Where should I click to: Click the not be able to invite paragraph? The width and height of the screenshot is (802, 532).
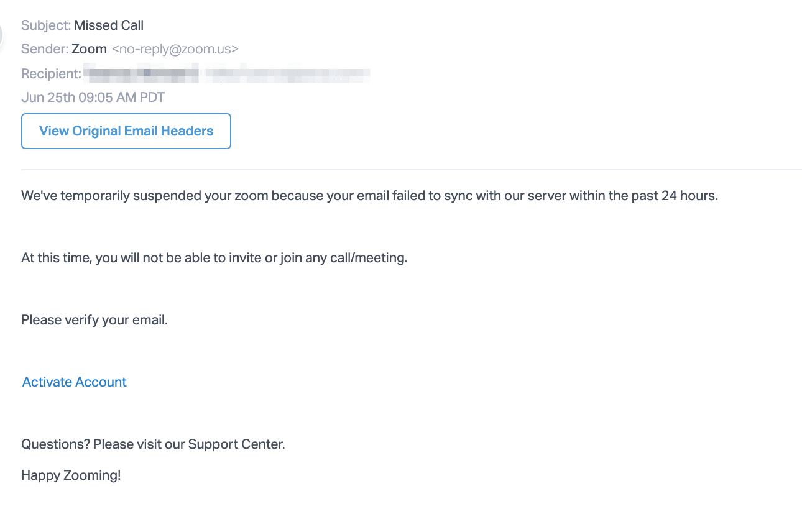(x=214, y=258)
